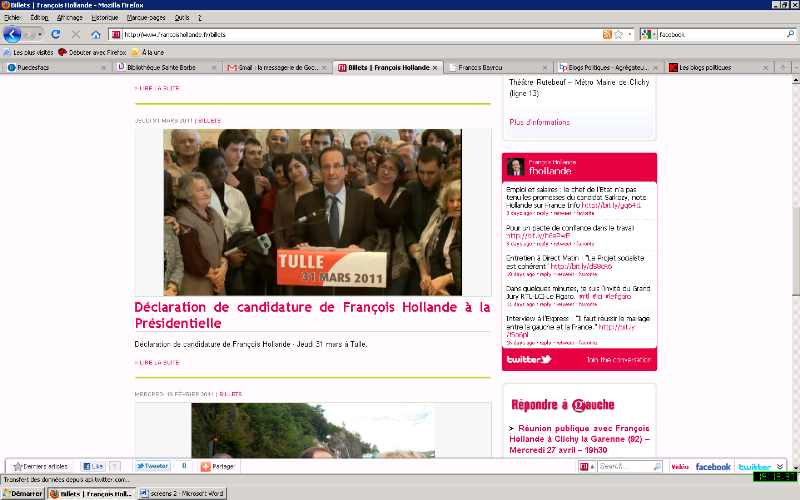The height and width of the screenshot is (500, 800).
Task: Open Réunion publique Clichy la Garenne link
Action: pos(580,439)
